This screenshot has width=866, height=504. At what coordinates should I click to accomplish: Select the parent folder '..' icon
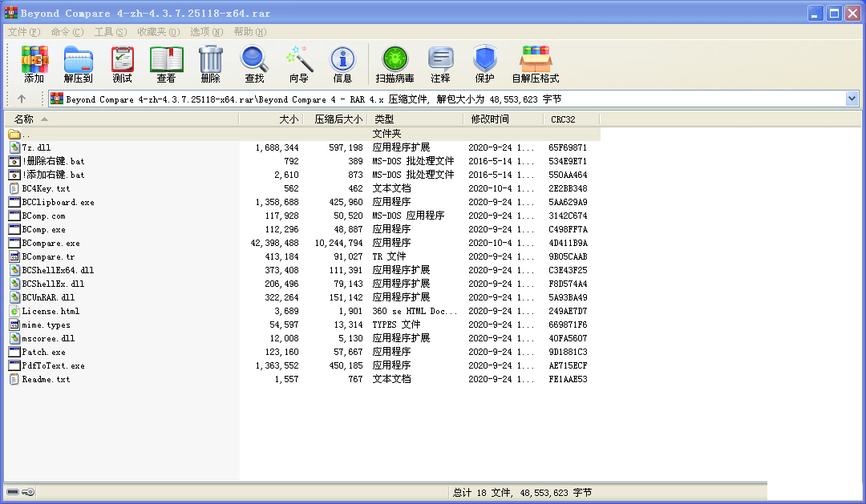tap(14, 134)
